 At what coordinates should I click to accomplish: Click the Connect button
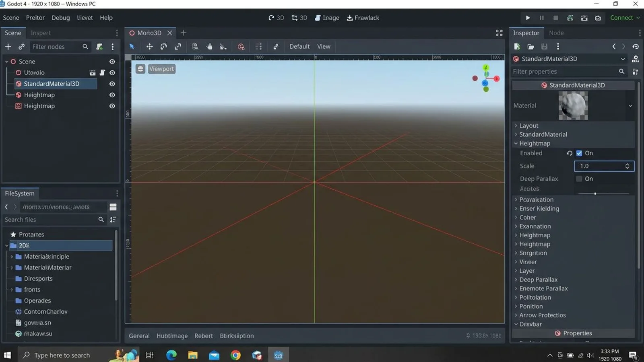click(625, 18)
